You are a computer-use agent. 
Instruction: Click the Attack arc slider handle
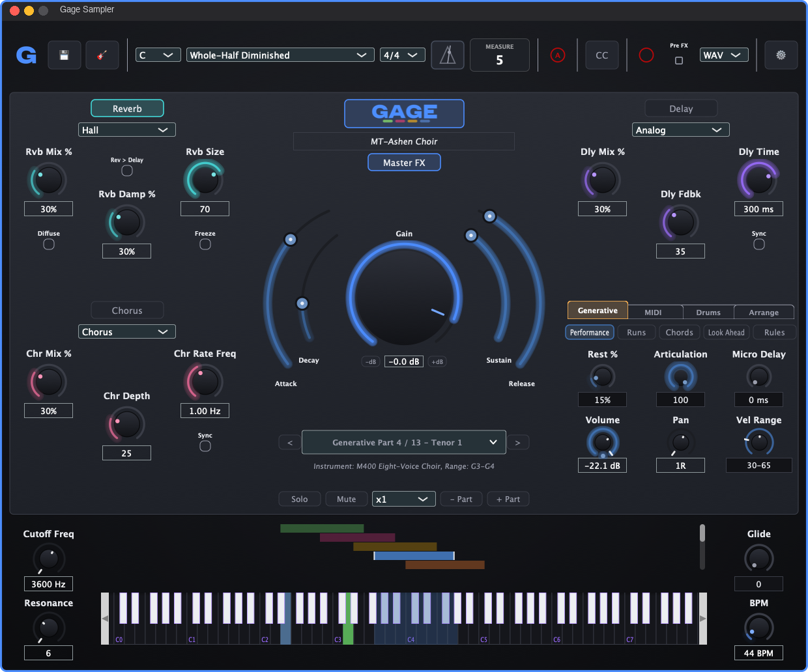tap(291, 240)
